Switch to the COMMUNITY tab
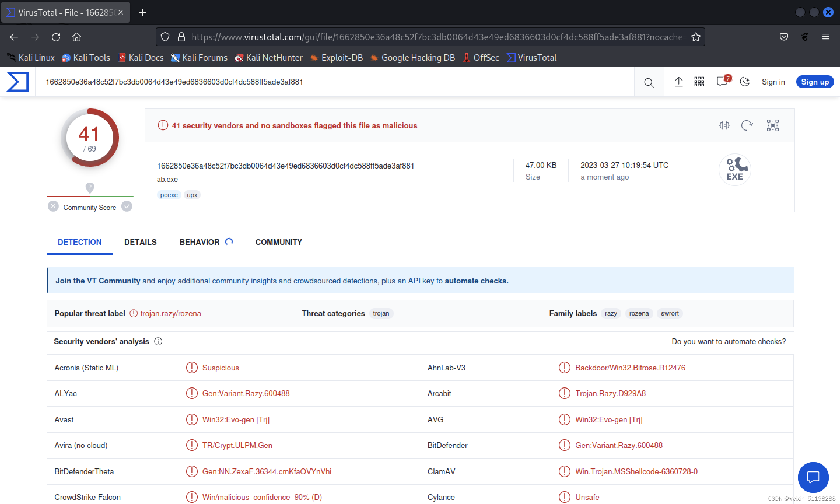 point(279,242)
